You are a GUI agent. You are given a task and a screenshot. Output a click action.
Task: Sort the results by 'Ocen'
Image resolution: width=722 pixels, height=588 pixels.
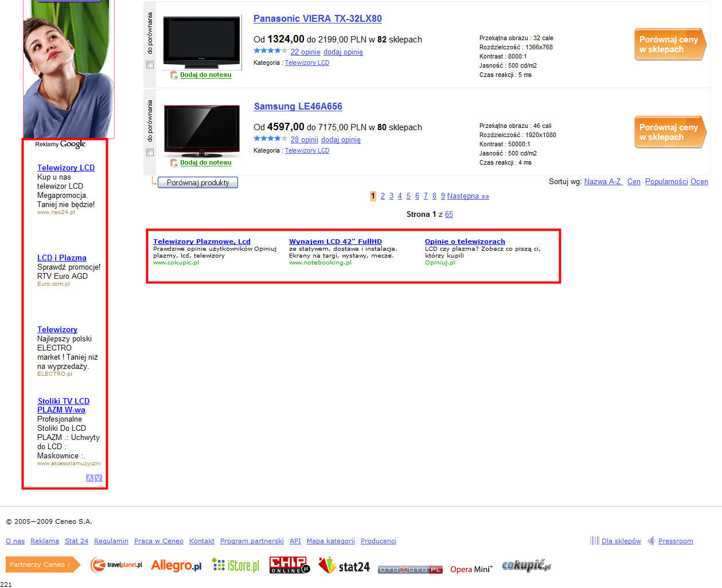(699, 181)
